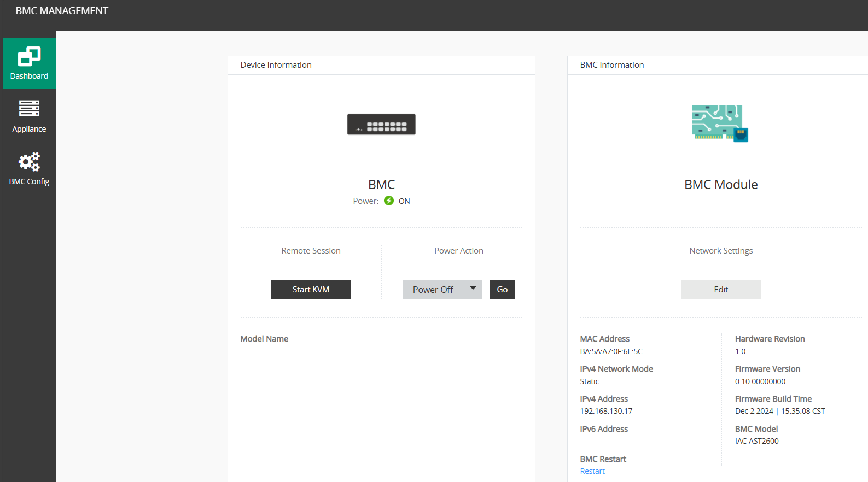Click the network switch device image

tap(381, 125)
